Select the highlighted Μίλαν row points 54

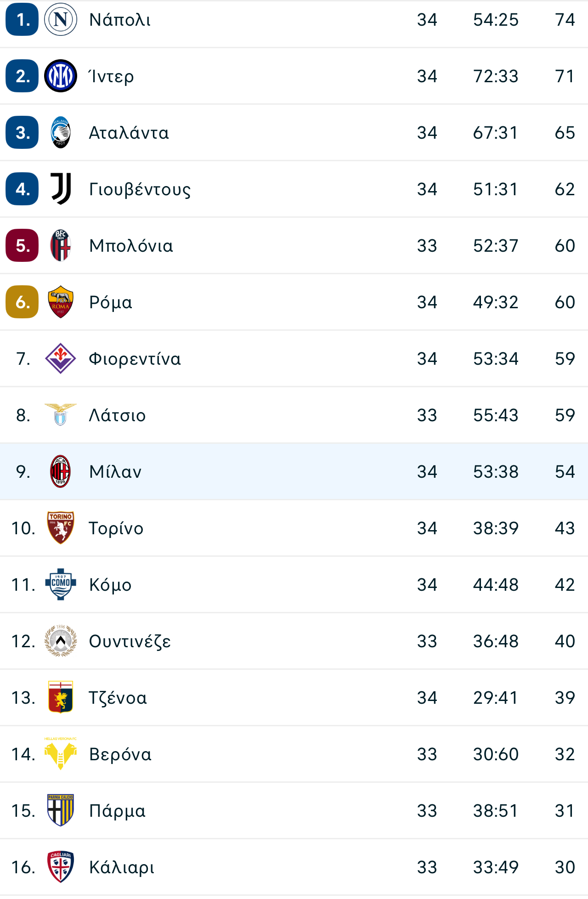pos(565,472)
